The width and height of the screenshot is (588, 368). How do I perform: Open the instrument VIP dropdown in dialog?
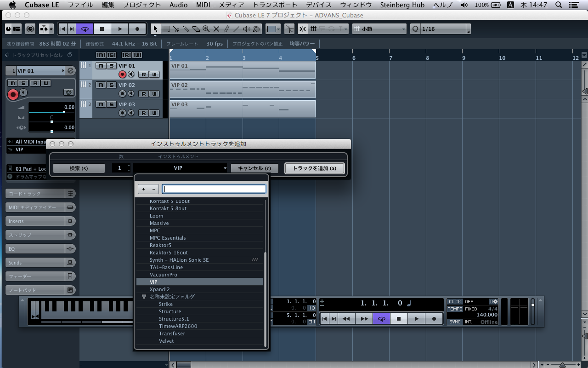tap(181, 168)
